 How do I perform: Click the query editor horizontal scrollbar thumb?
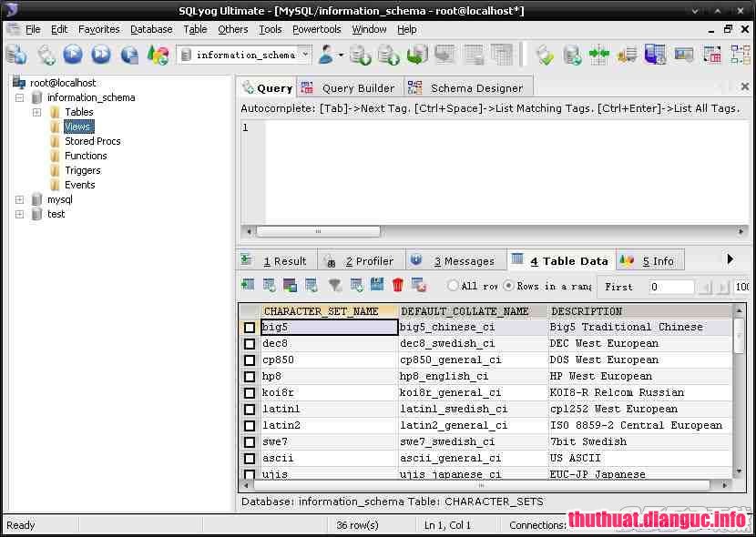point(318,231)
